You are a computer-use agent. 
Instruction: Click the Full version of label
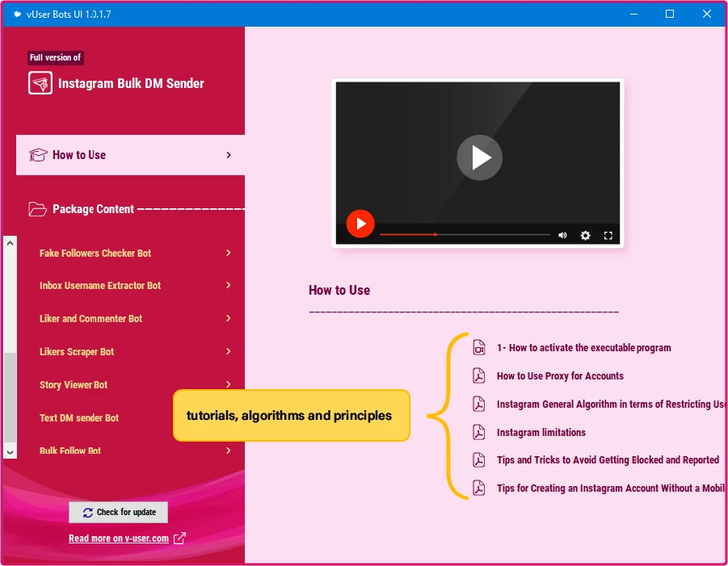click(x=55, y=57)
